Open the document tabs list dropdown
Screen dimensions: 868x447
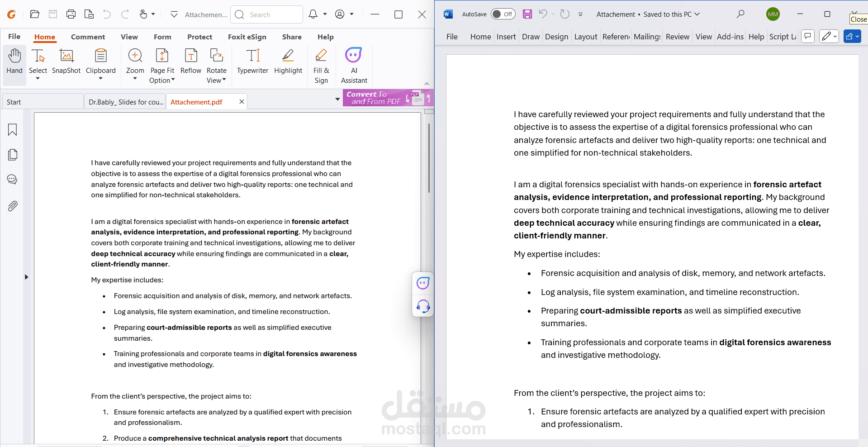click(x=337, y=99)
